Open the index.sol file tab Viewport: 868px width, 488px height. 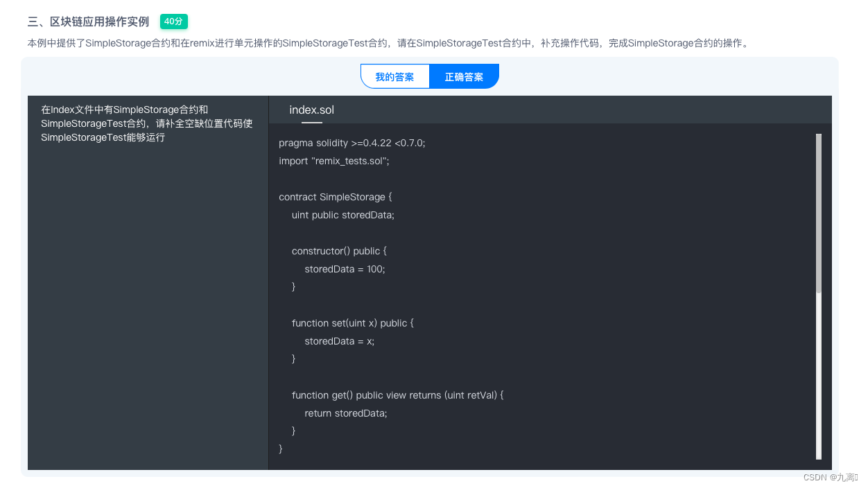[312, 110]
